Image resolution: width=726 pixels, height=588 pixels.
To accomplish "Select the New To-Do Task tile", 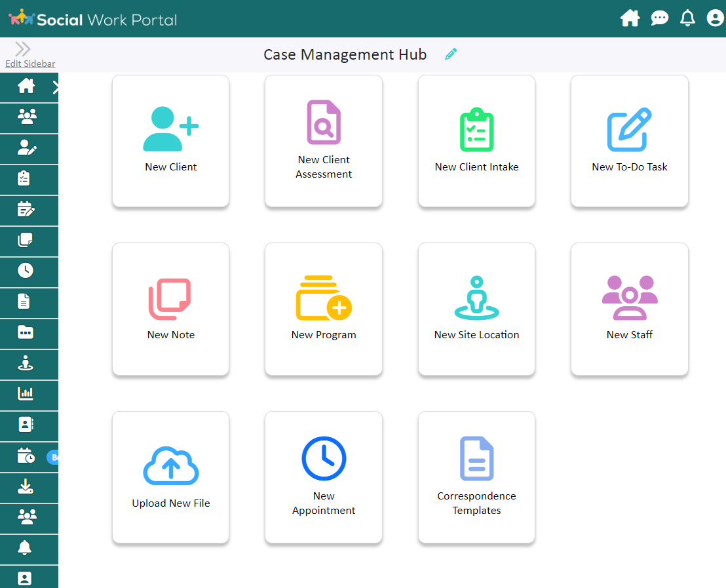I will point(629,141).
